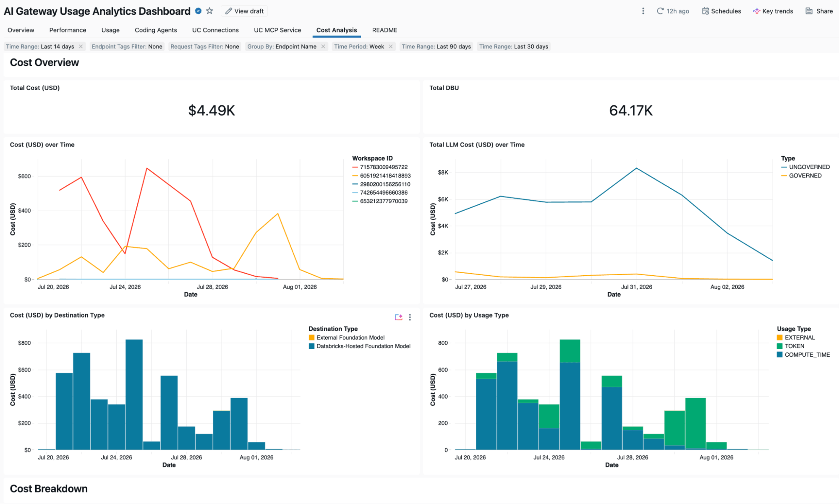Toggle workspace 6051921418418893 legend entry
This screenshot has height=504, width=839.
click(x=381, y=176)
